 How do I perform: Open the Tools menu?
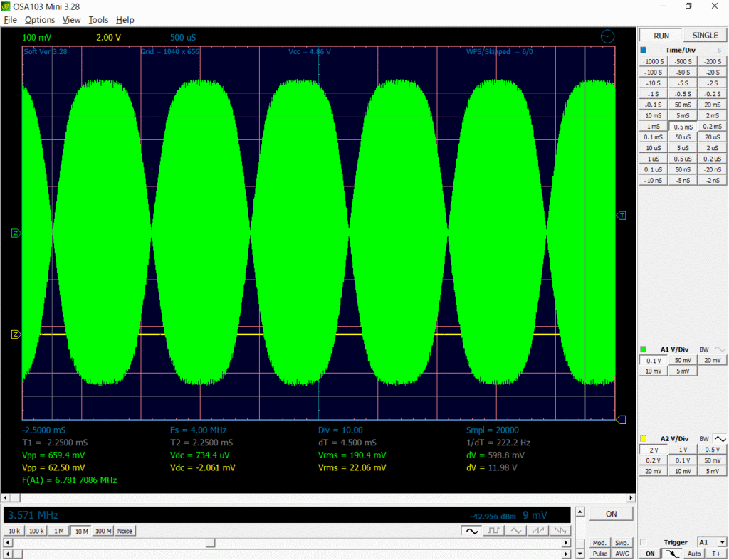pos(98,20)
